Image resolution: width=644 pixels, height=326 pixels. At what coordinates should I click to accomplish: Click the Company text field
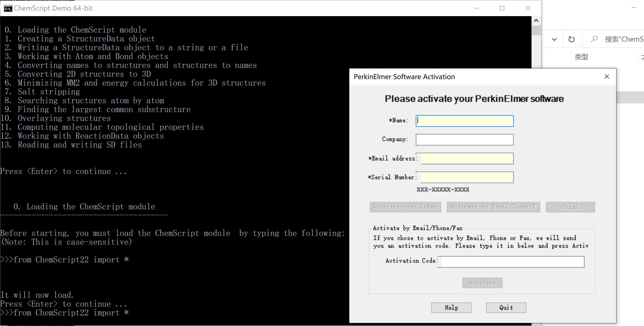pos(464,139)
